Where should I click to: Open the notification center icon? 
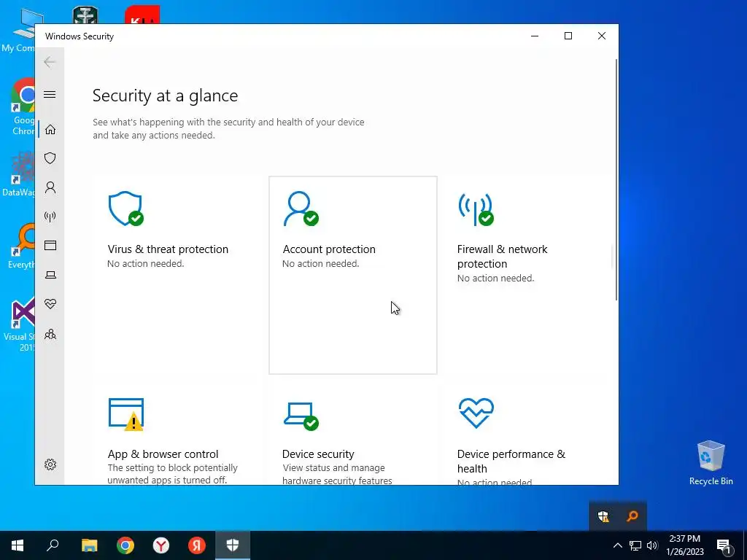click(724, 545)
